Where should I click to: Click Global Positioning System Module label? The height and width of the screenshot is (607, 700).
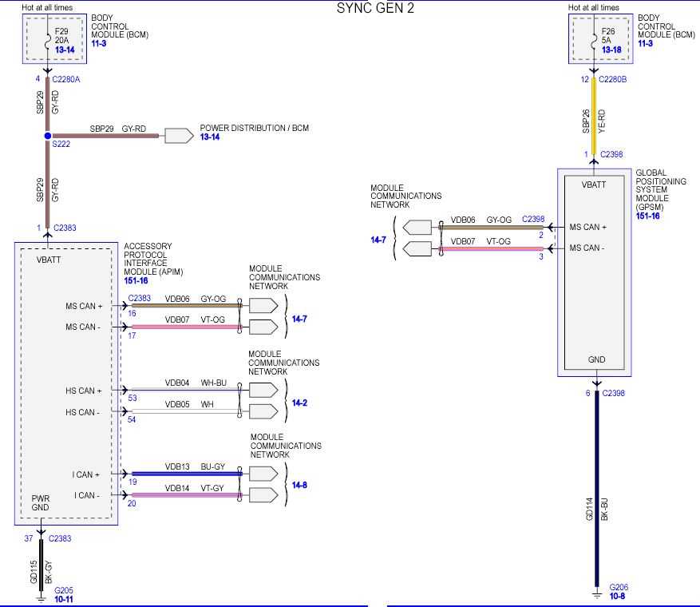click(661, 190)
